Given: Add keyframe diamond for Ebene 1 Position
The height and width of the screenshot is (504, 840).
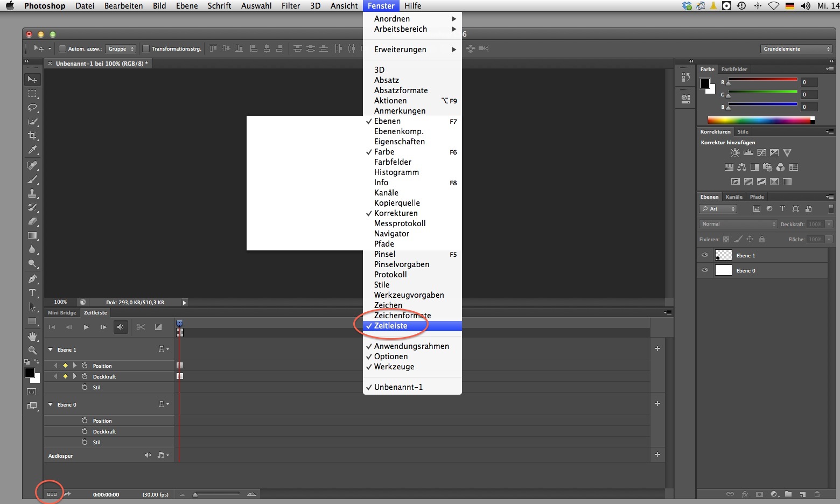Looking at the screenshot, I should 65,366.
